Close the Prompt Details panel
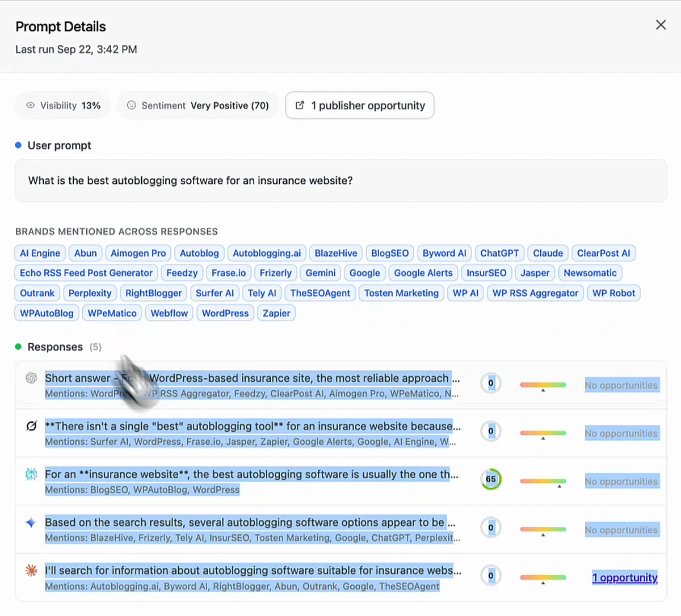The width and height of the screenshot is (681, 616). (x=661, y=25)
